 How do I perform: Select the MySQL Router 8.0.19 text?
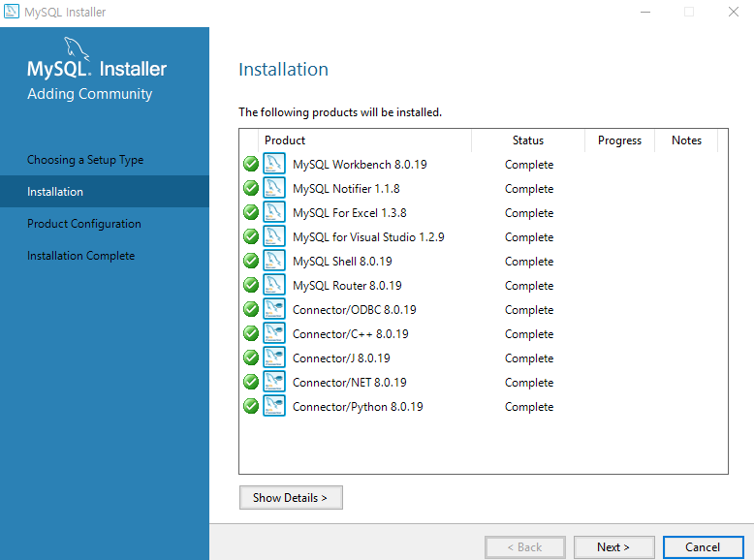[x=347, y=286]
